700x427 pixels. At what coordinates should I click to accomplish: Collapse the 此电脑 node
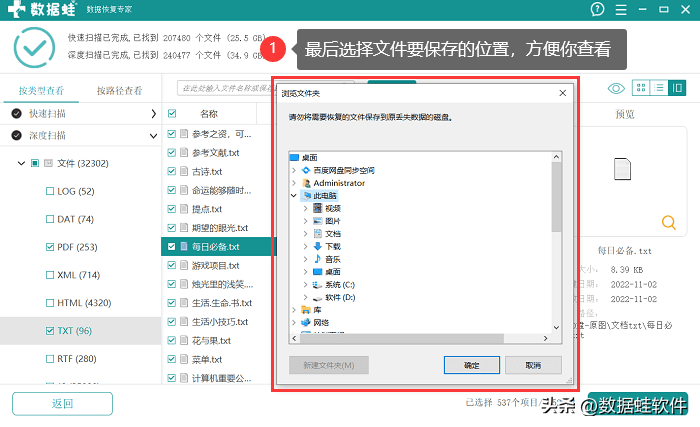(294, 196)
